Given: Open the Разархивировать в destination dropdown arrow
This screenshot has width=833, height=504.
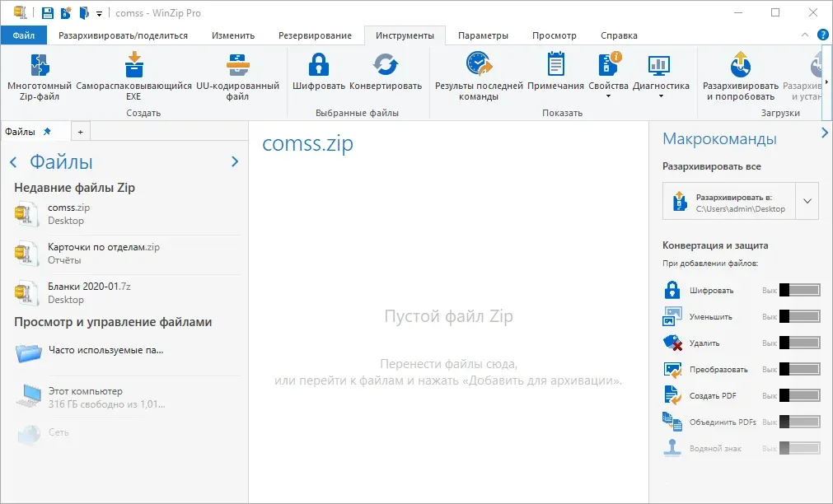Looking at the screenshot, I should [x=807, y=201].
